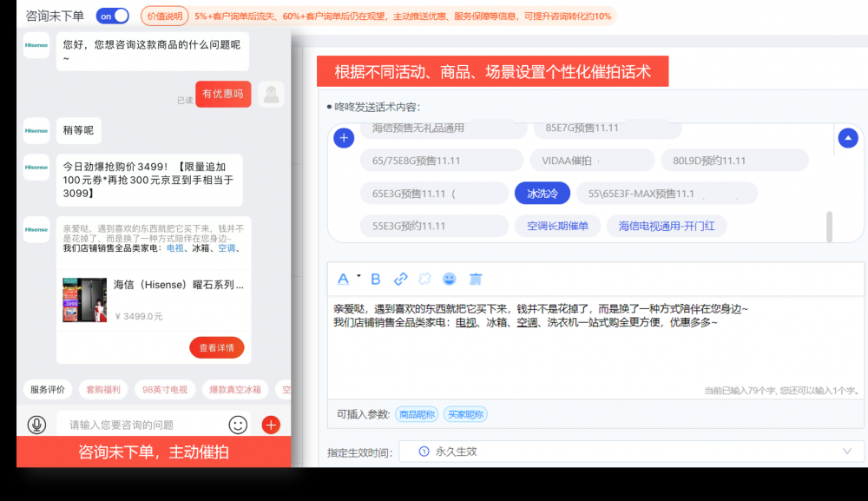Open the emoji picker in editor toolbar
This screenshot has width=868, height=501.
coord(449,279)
